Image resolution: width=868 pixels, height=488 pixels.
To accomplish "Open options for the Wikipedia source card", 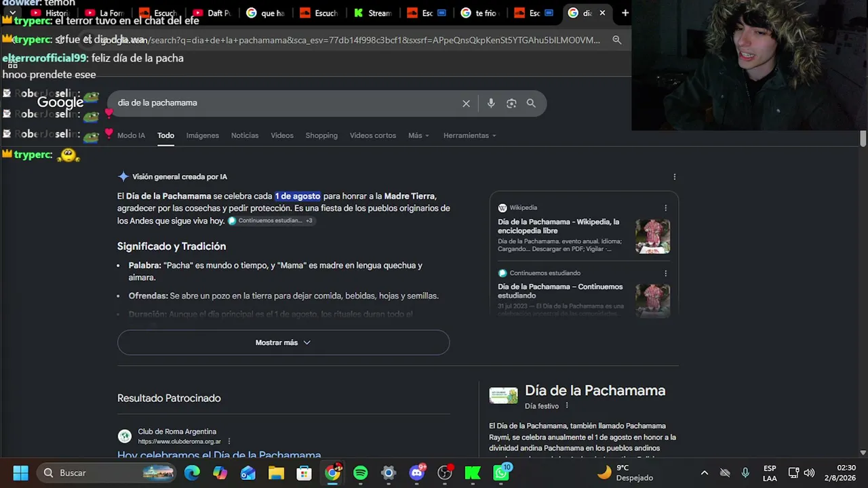I will pos(665,208).
